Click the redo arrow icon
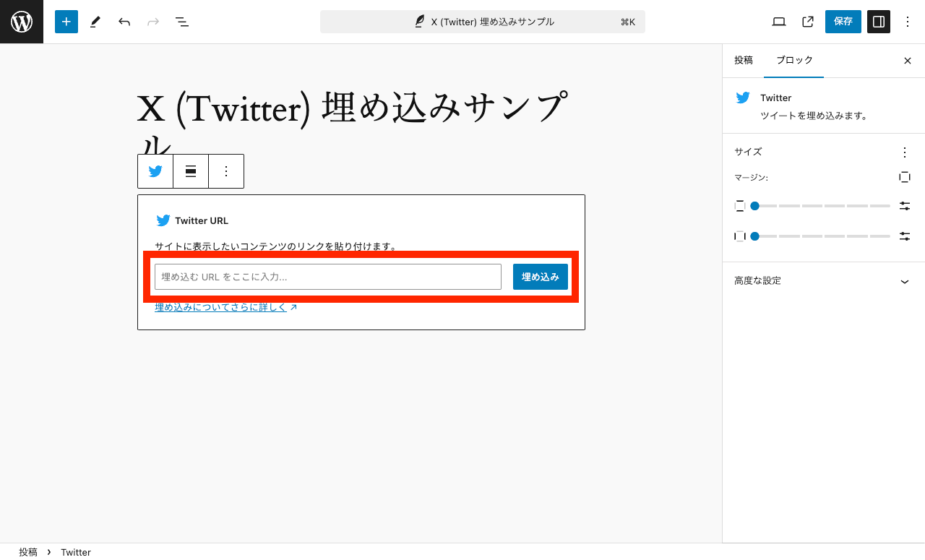Screen dimensions: 925x560 [x=153, y=22]
